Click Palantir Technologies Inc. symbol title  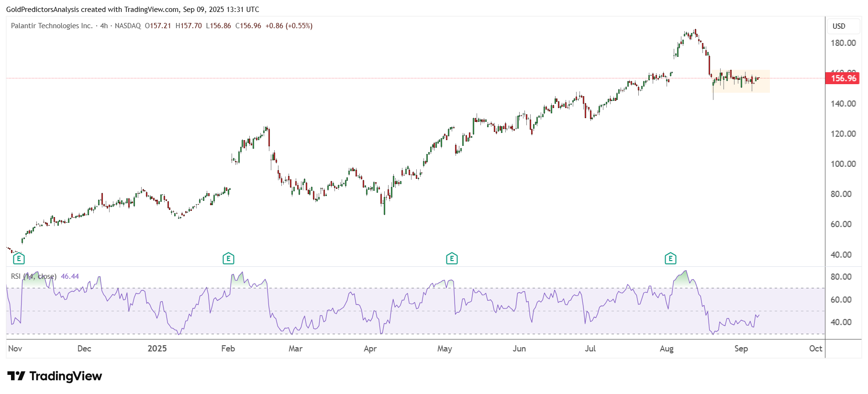point(52,26)
